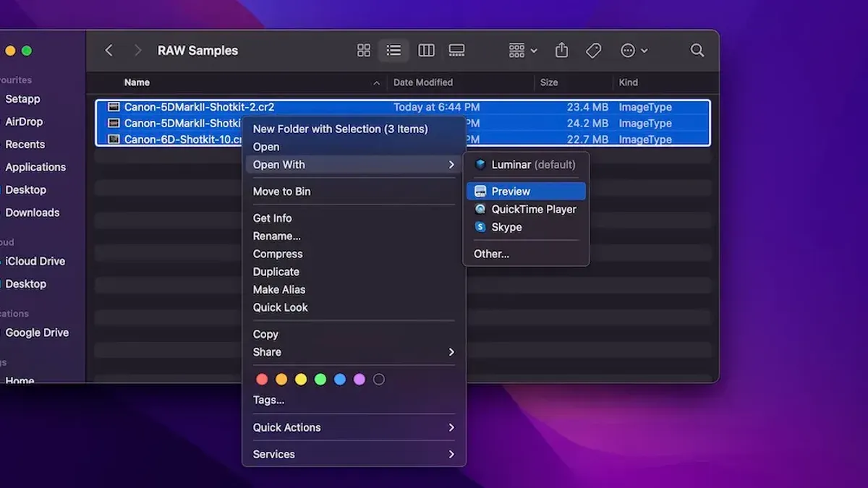Screen dimensions: 868x488
Task: Click the 'Today at 6:44 PM' date cell
Action: (x=437, y=107)
